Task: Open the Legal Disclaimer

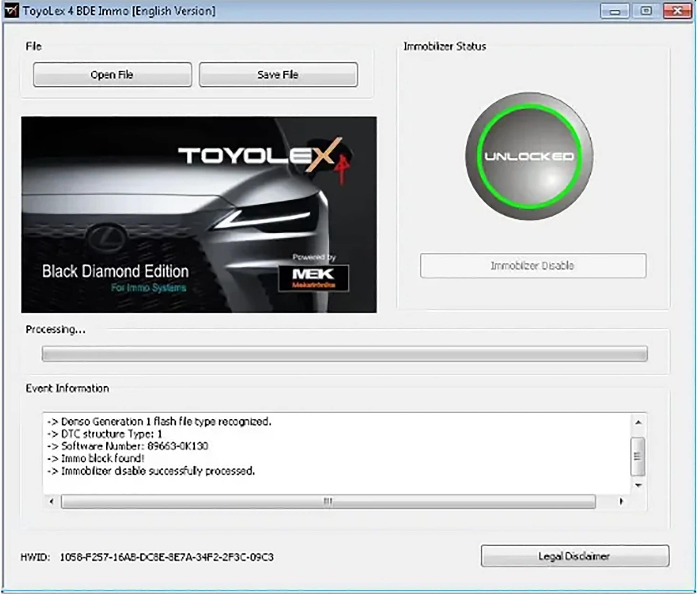Action: (574, 556)
